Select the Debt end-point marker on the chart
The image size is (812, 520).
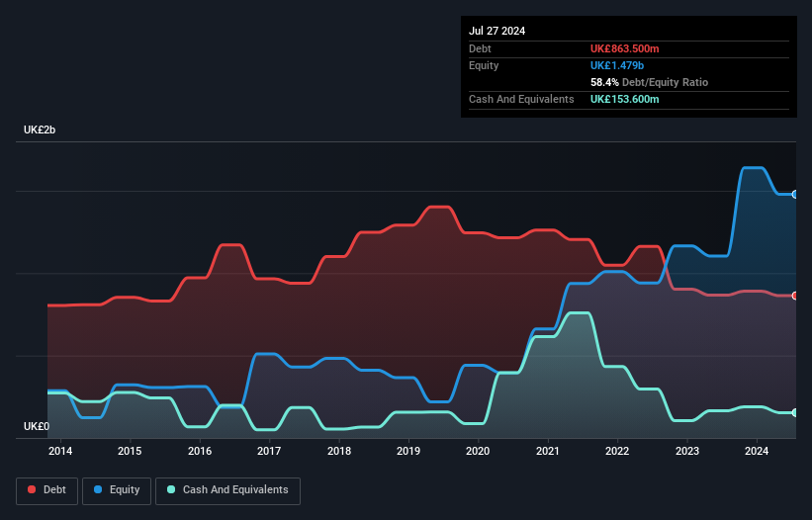pos(795,296)
